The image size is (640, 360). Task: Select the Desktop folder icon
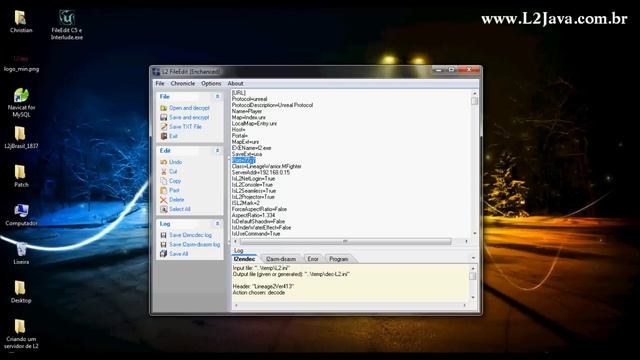(x=20, y=292)
